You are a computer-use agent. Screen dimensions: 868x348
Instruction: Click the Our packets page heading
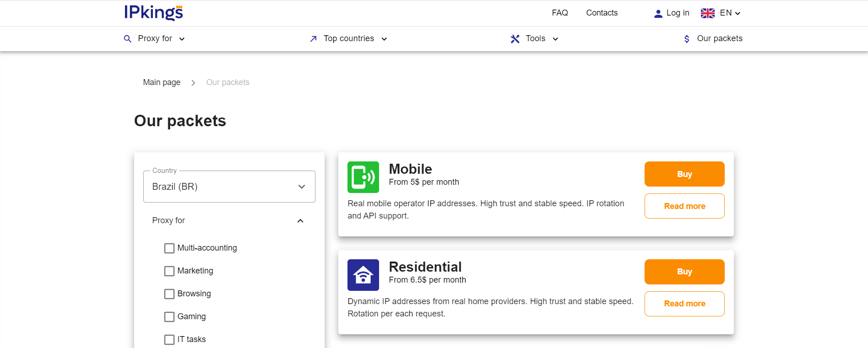[x=180, y=121]
